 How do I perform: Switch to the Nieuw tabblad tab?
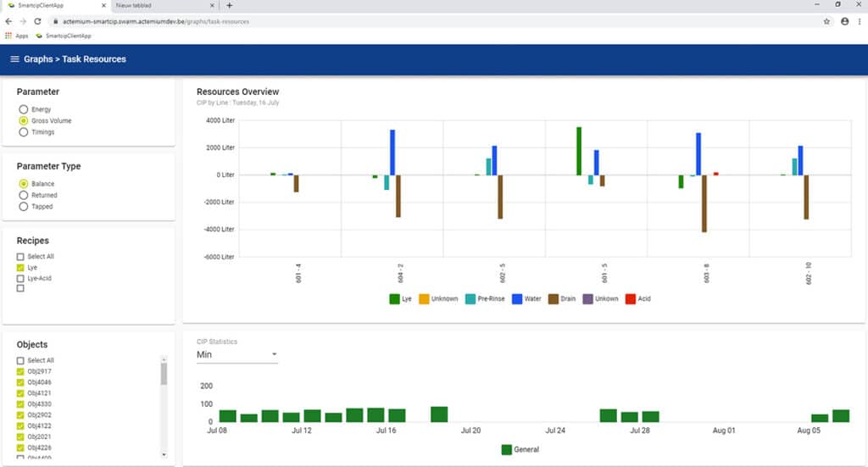pos(164,6)
